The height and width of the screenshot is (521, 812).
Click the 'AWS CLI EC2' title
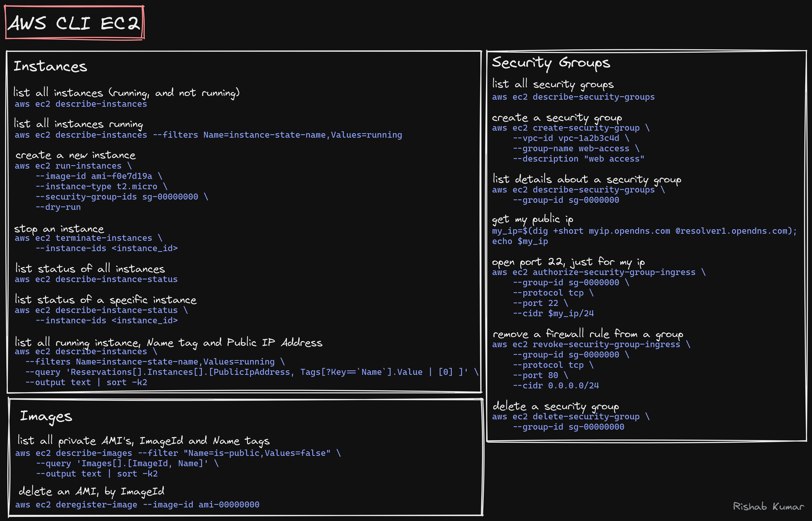click(74, 23)
